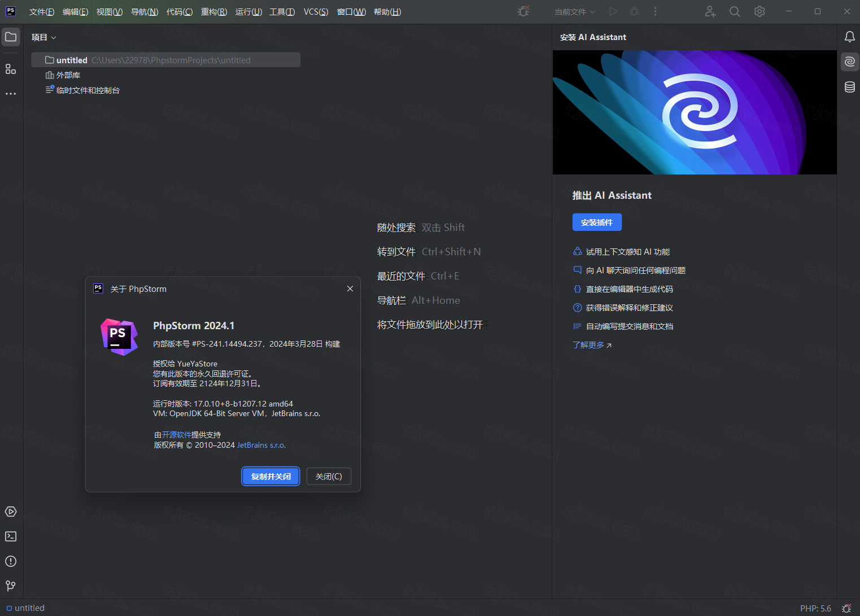Open the Project tool window folder icon
The width and height of the screenshot is (860, 616).
pyautogui.click(x=11, y=37)
